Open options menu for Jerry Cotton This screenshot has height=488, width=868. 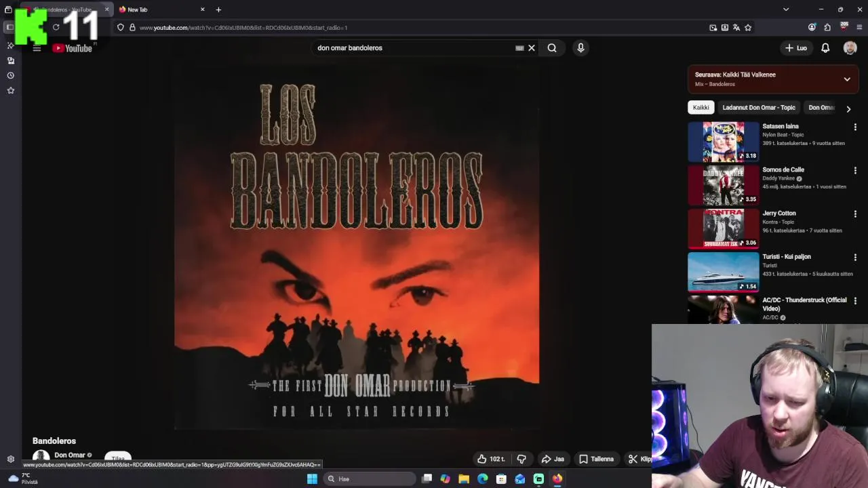tap(855, 213)
